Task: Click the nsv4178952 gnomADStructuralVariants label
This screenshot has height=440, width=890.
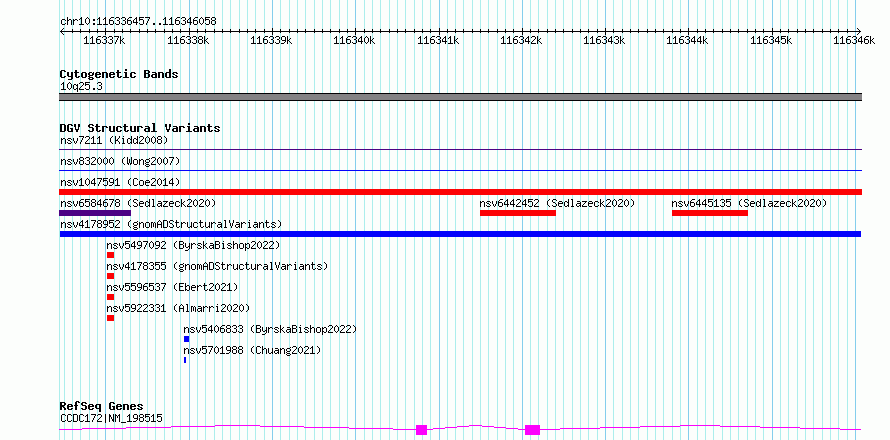Action: (x=171, y=224)
